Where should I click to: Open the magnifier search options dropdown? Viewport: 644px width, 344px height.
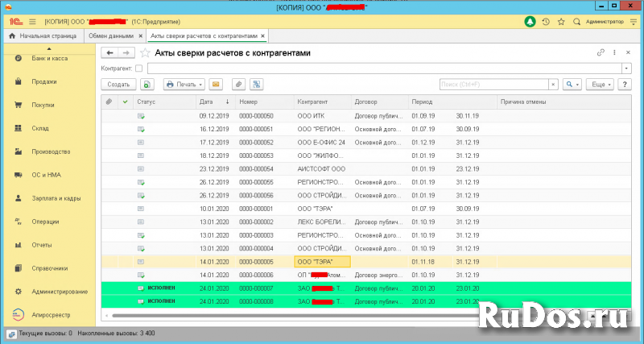point(572,84)
